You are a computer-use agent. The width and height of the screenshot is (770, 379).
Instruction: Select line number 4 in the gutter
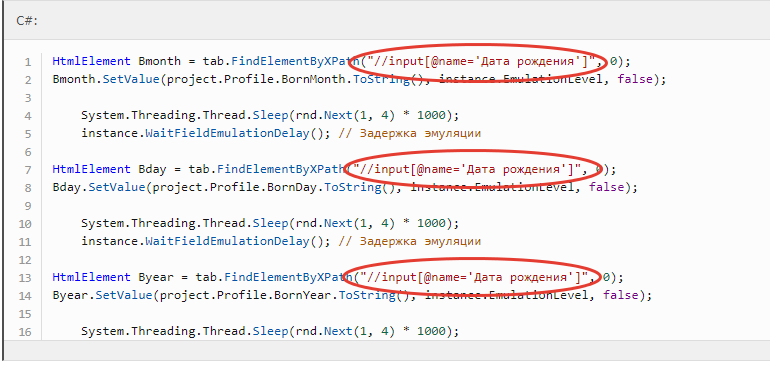(28, 116)
